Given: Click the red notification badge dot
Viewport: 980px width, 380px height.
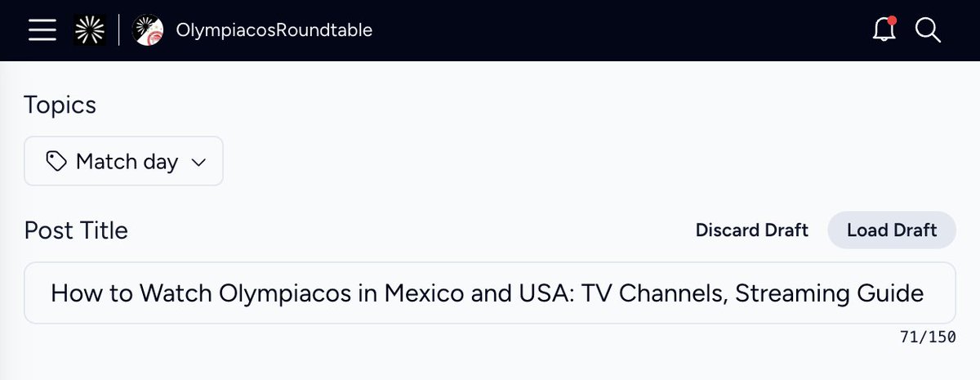Looking at the screenshot, I should coord(893,20).
